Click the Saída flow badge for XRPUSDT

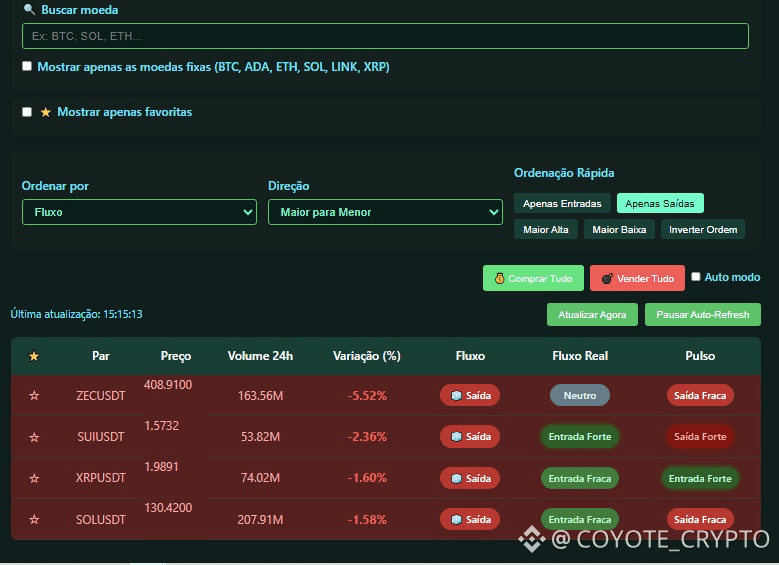pos(470,478)
